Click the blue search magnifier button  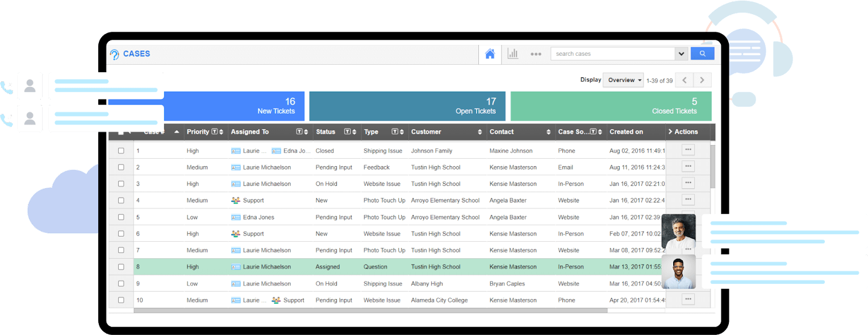click(x=702, y=53)
